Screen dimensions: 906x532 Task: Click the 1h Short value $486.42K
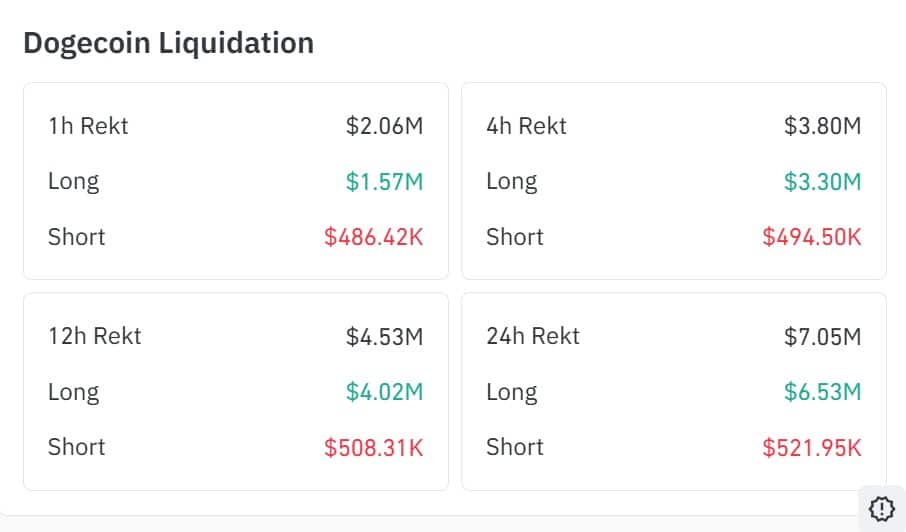(373, 237)
